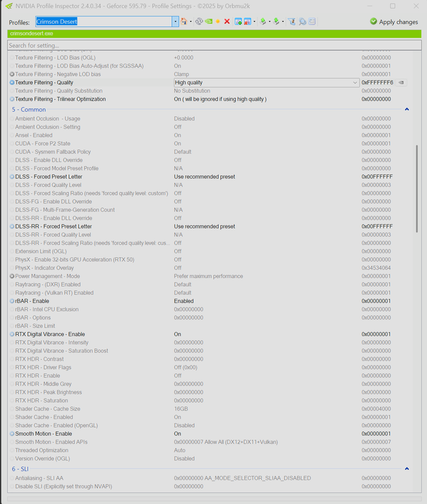This screenshot has height=504, width=427.
Task: Restore profile to NVIDIA defaults with the green logo icon
Action: point(208,21)
